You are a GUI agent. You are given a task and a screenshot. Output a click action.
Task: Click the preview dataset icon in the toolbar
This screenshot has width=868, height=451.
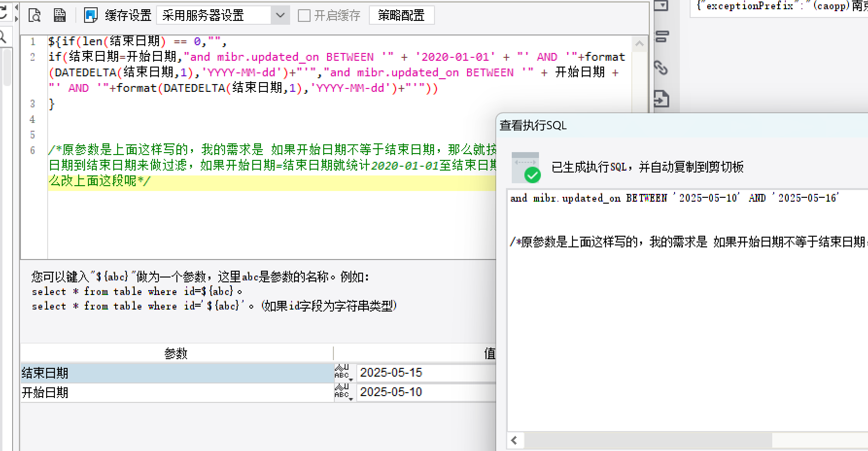coord(35,15)
